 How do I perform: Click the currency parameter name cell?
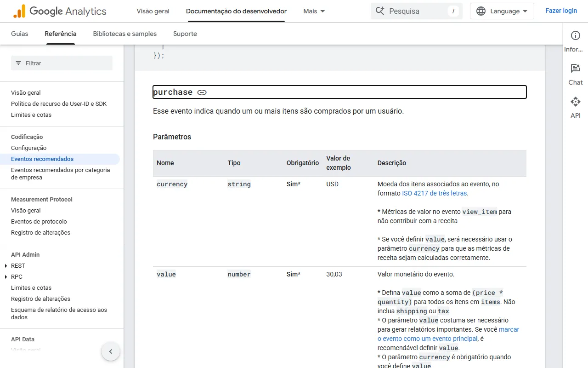(172, 184)
